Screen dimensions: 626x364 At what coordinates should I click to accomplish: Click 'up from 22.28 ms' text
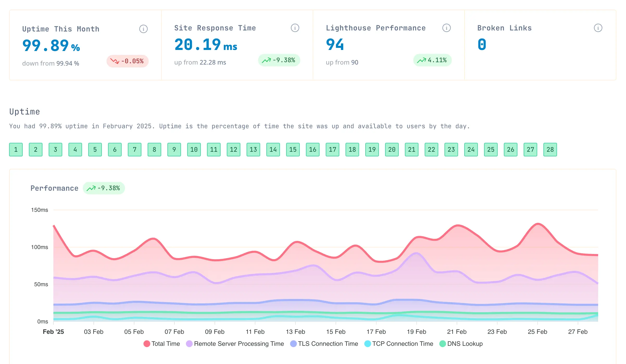(200, 62)
